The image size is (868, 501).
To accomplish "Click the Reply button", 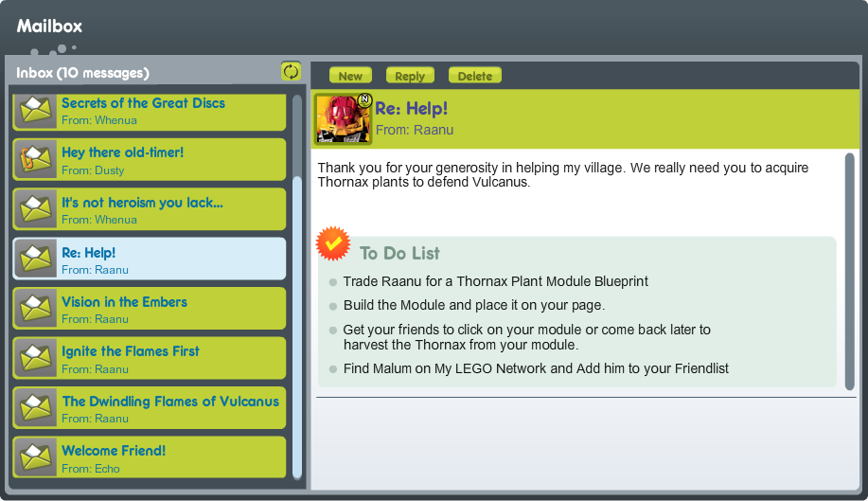I will 410,76.
